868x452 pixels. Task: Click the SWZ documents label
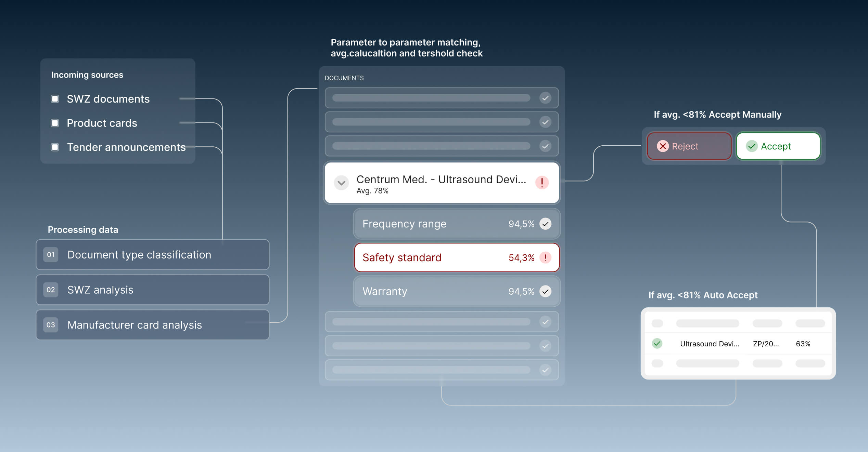pyautogui.click(x=108, y=99)
